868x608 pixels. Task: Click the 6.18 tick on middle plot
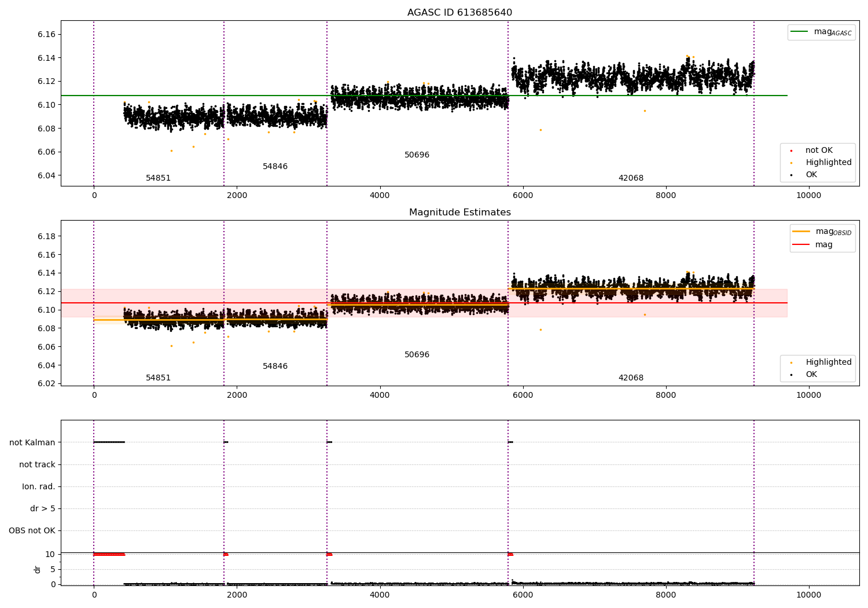point(46,236)
